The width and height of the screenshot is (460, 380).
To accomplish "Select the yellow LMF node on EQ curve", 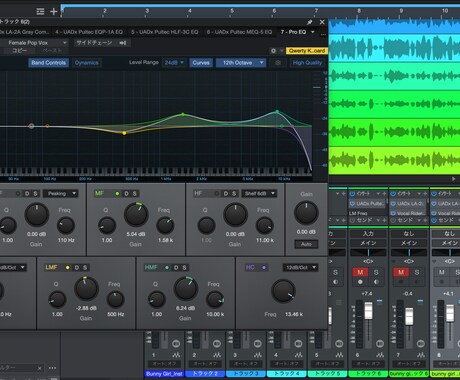I will pos(124,133).
